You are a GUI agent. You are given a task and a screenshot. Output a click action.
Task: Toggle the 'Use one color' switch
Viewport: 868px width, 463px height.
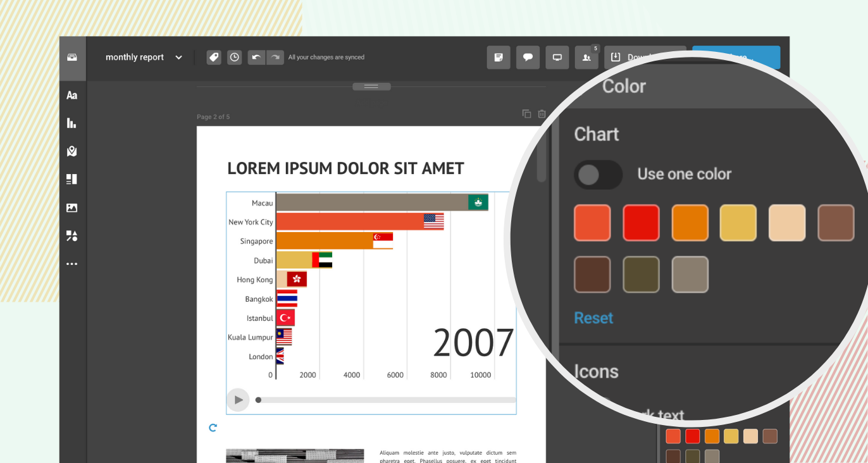598,175
